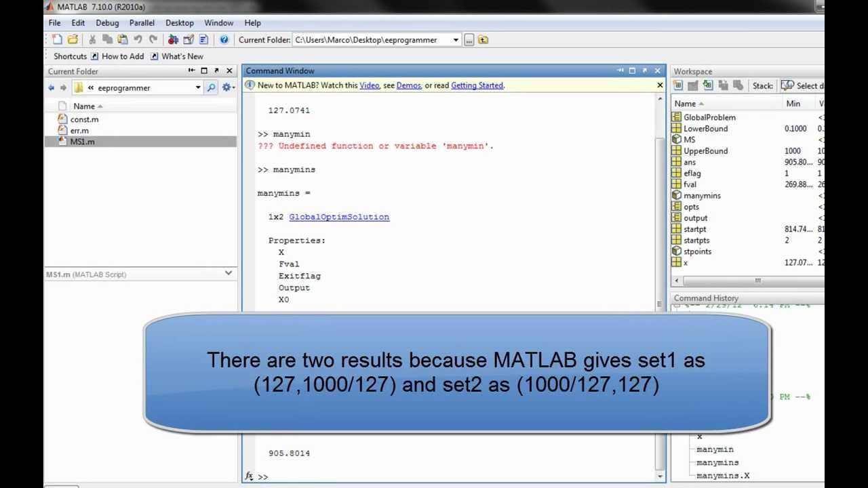Open the Current Folder gear actions menu
This screenshot has width=868, height=488.
(x=228, y=87)
